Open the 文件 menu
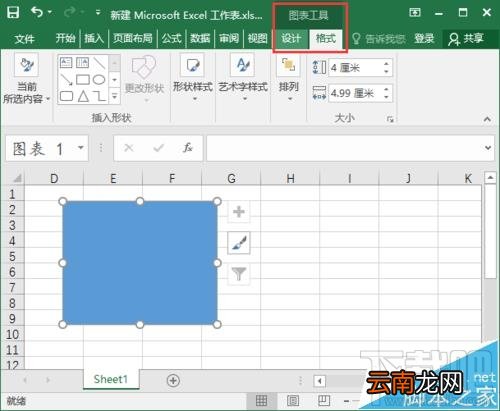500x411 pixels. point(24,39)
